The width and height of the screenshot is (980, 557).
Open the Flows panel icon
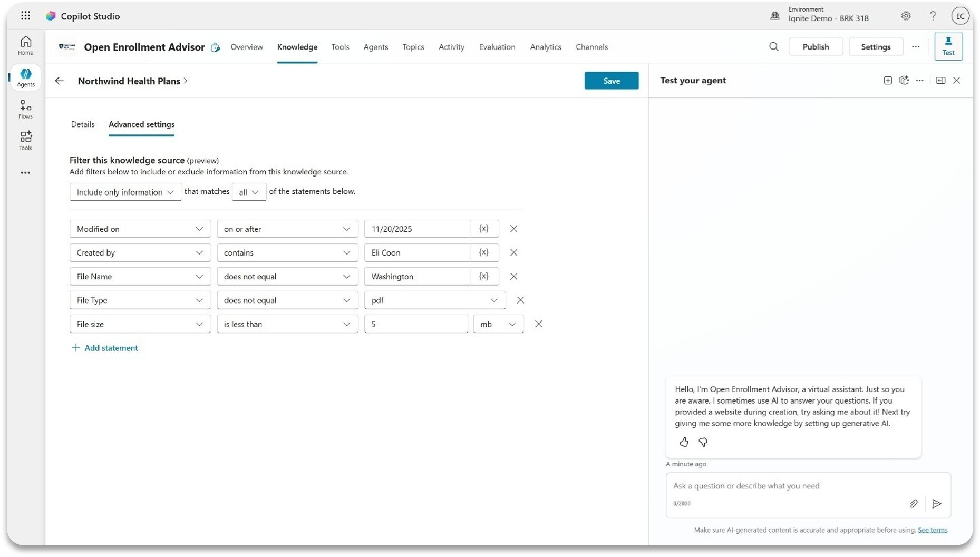click(x=25, y=109)
